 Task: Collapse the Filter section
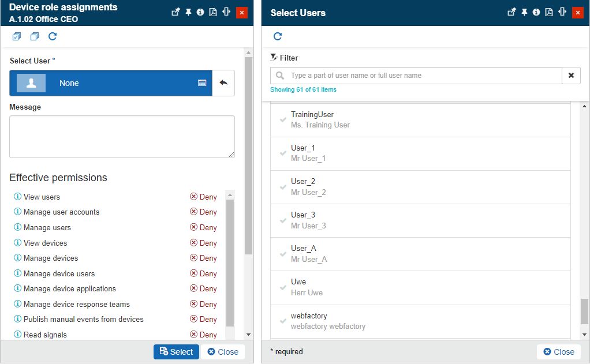click(x=284, y=58)
